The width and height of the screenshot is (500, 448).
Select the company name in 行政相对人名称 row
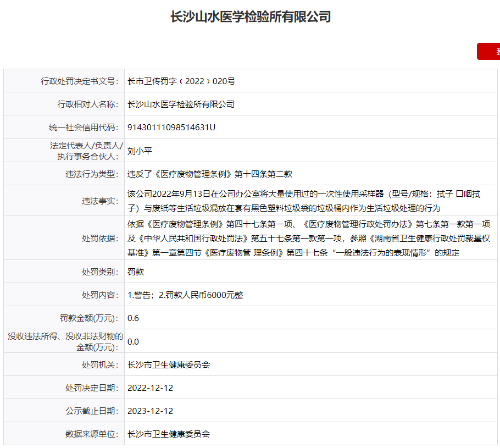point(181,104)
